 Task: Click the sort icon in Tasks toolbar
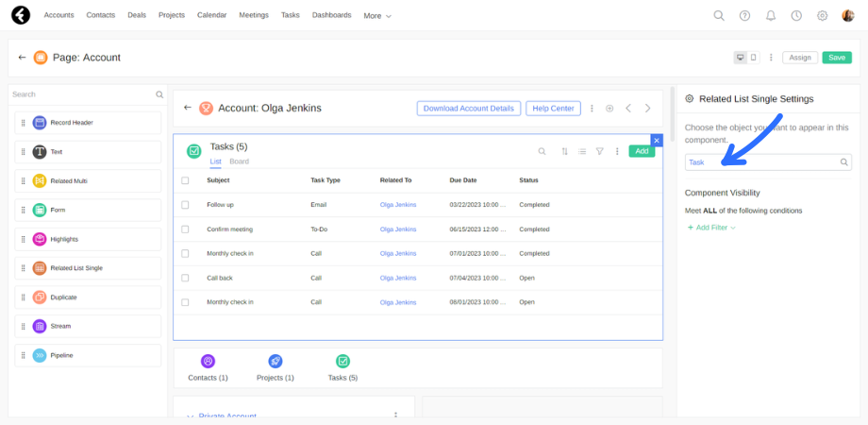point(564,151)
